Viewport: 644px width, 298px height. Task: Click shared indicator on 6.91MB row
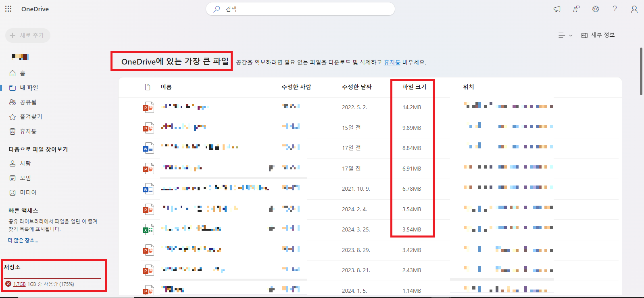(x=271, y=168)
